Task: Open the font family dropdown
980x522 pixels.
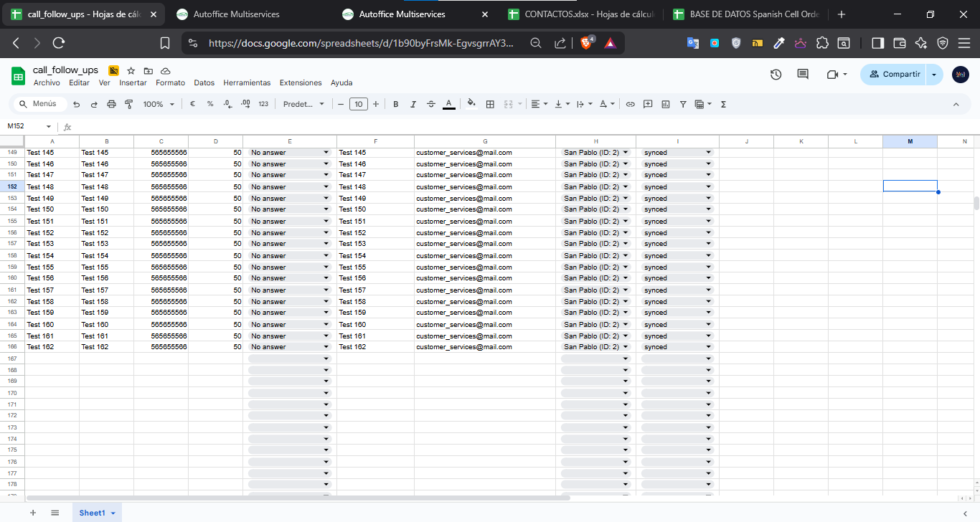Action: (x=303, y=104)
